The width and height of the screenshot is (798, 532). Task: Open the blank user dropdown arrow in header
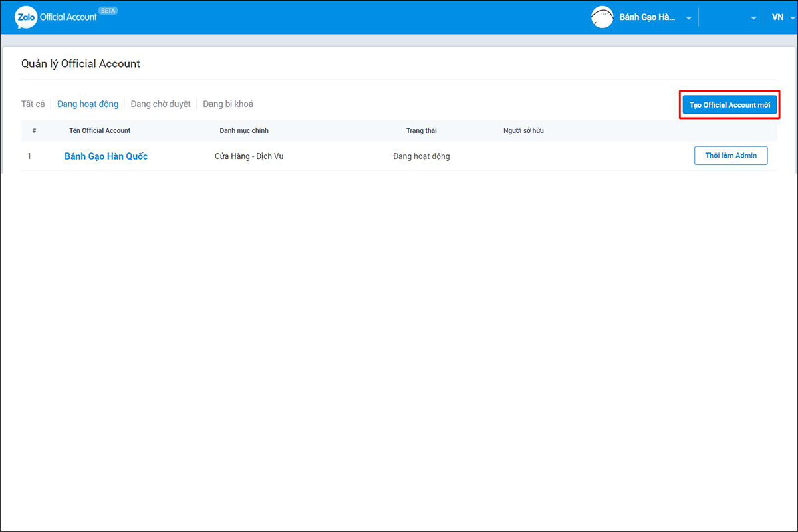(753, 19)
